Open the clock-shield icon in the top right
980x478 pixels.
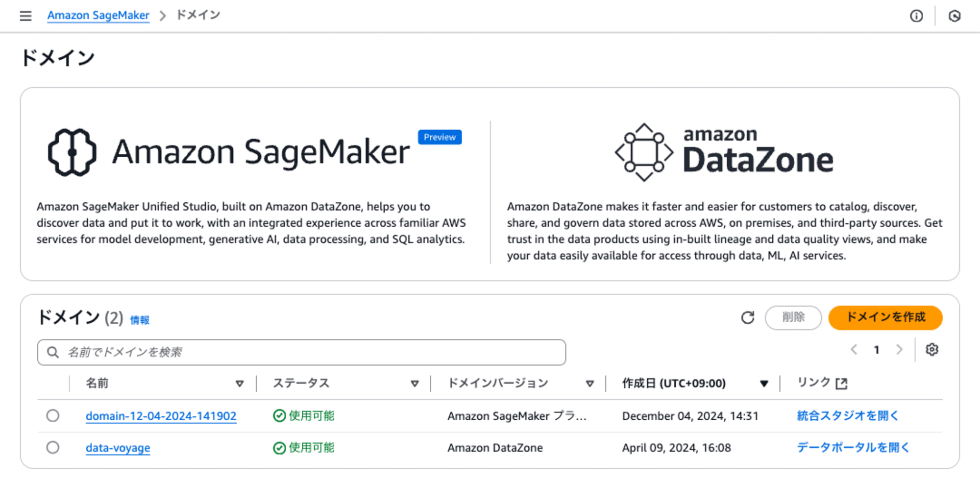point(955,16)
